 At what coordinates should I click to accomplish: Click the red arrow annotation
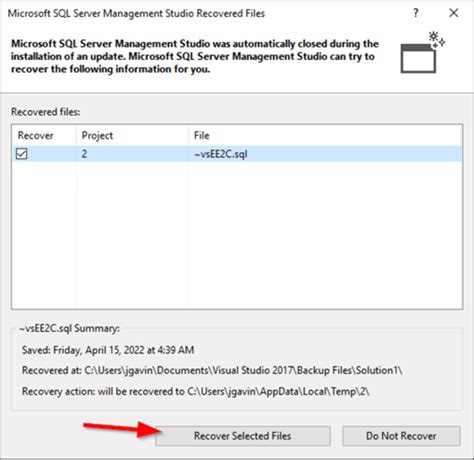point(123,429)
